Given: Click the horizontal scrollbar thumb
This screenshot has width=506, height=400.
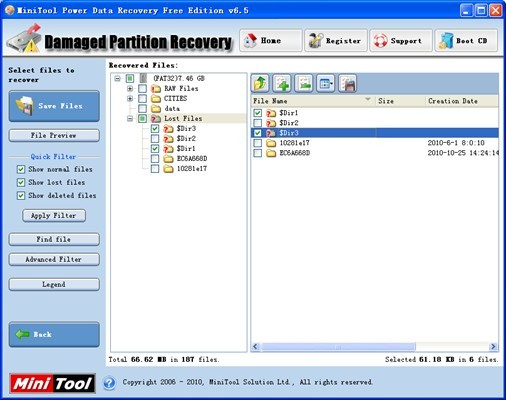Looking at the screenshot, I should pyautogui.click(x=338, y=347).
